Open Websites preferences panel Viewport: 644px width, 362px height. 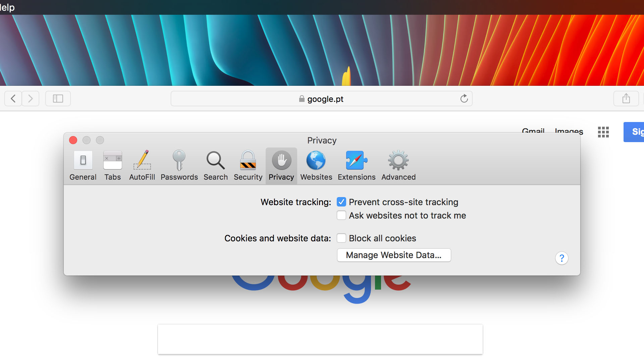click(x=316, y=165)
